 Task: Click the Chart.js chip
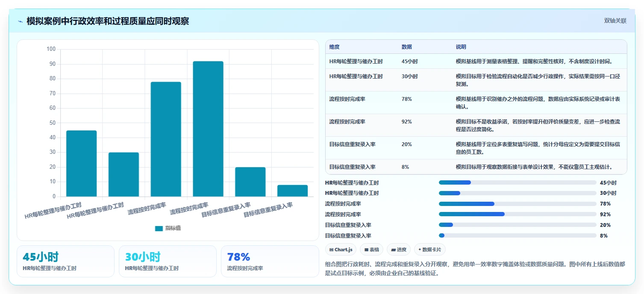pyautogui.click(x=341, y=250)
